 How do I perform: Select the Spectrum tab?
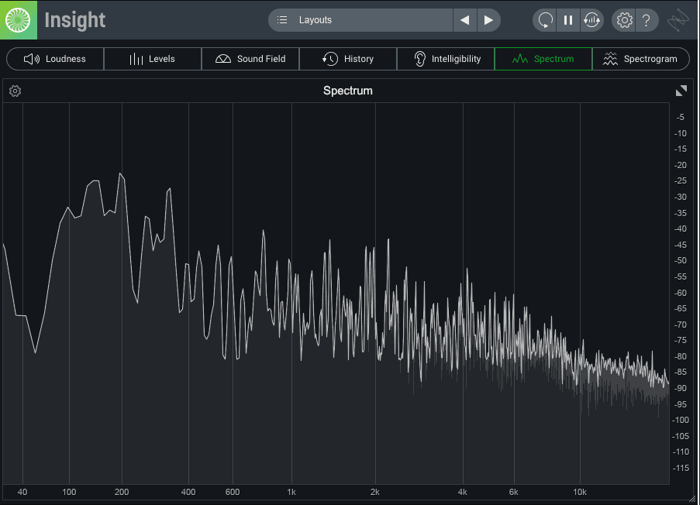pos(543,59)
